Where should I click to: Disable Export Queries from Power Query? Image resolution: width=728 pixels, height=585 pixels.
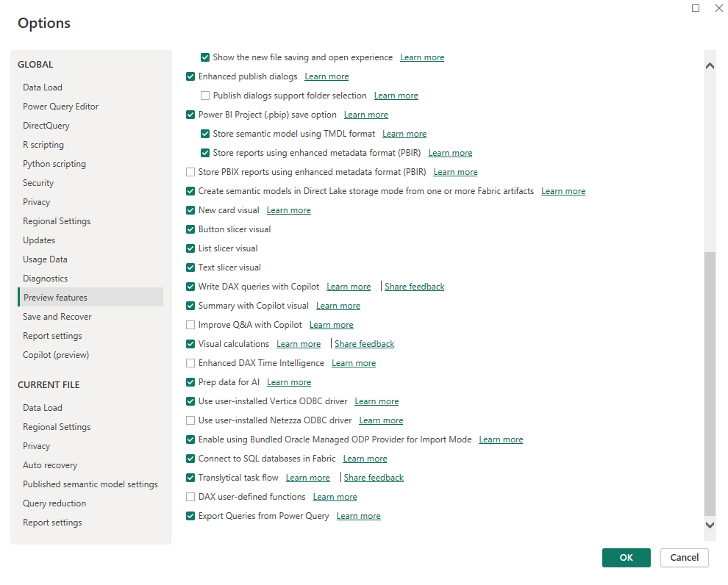190,515
